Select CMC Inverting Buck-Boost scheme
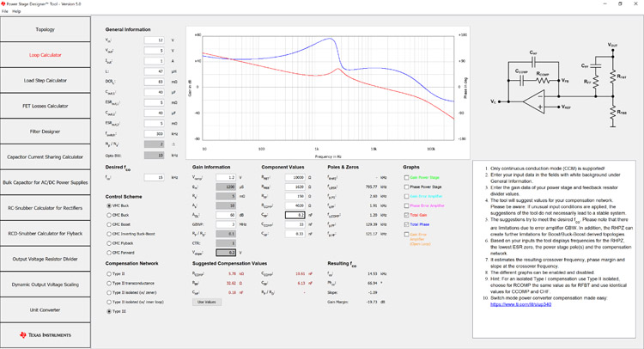644x349 pixels. click(109, 234)
